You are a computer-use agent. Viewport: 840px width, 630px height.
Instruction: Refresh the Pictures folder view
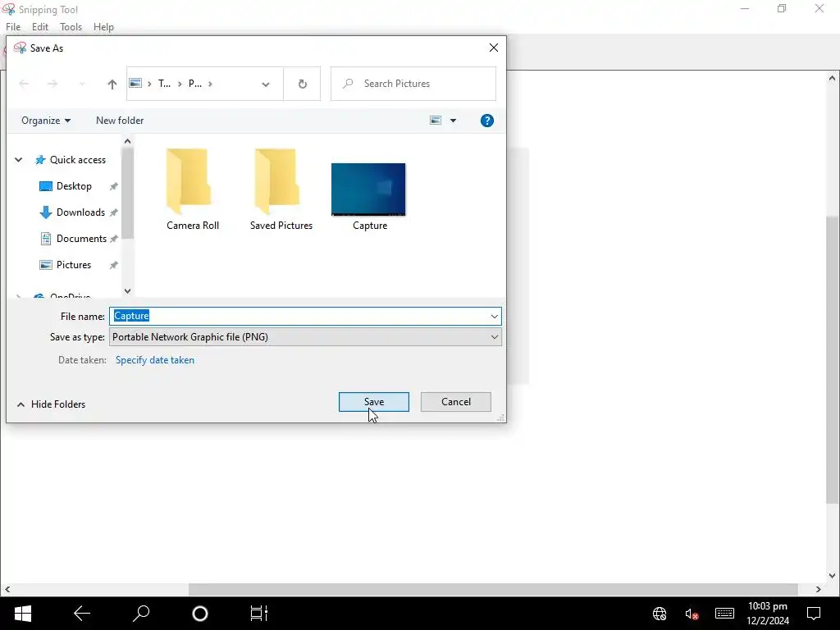click(x=302, y=84)
